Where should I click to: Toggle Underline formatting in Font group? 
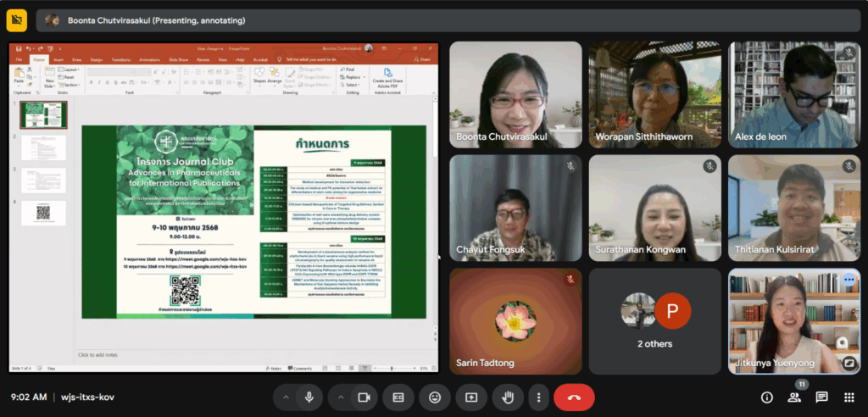(107, 82)
